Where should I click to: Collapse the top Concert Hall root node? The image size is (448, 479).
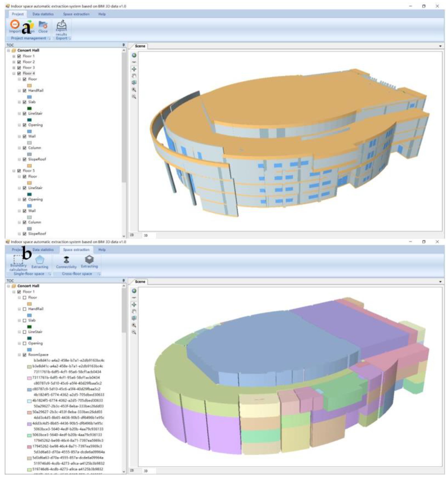pos(8,51)
